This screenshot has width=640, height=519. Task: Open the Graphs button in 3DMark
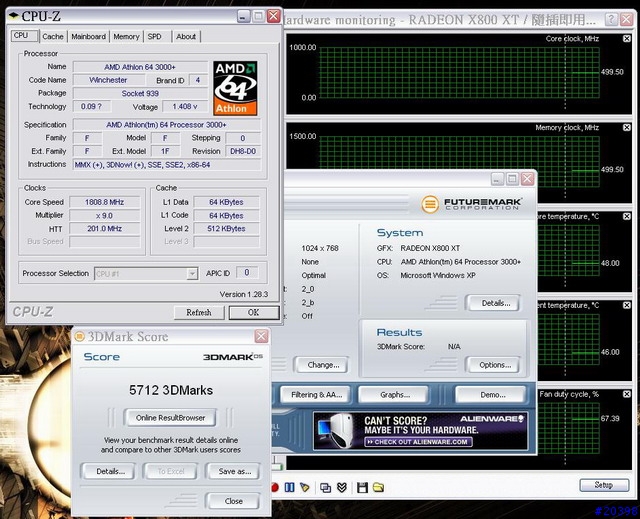point(395,395)
